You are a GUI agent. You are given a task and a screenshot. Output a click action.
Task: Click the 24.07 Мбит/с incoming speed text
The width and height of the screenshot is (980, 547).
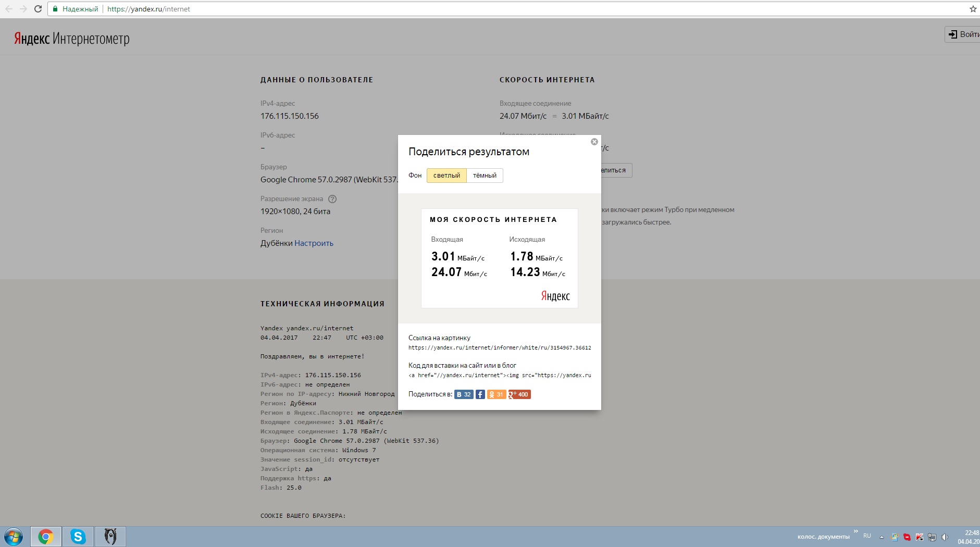[523, 116]
